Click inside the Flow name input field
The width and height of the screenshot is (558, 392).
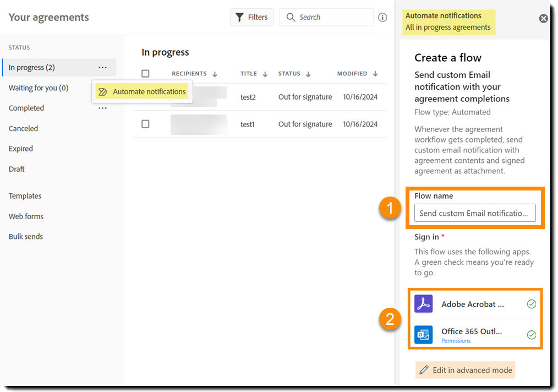pyautogui.click(x=474, y=213)
